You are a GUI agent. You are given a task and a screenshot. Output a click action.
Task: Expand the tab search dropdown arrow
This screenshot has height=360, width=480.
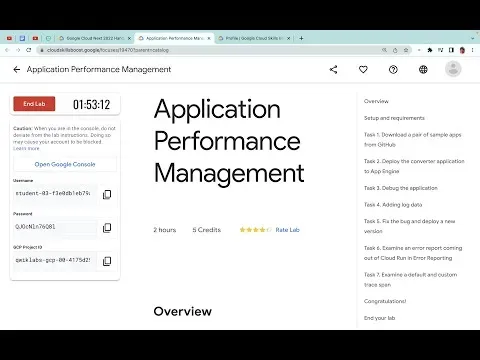(472, 38)
